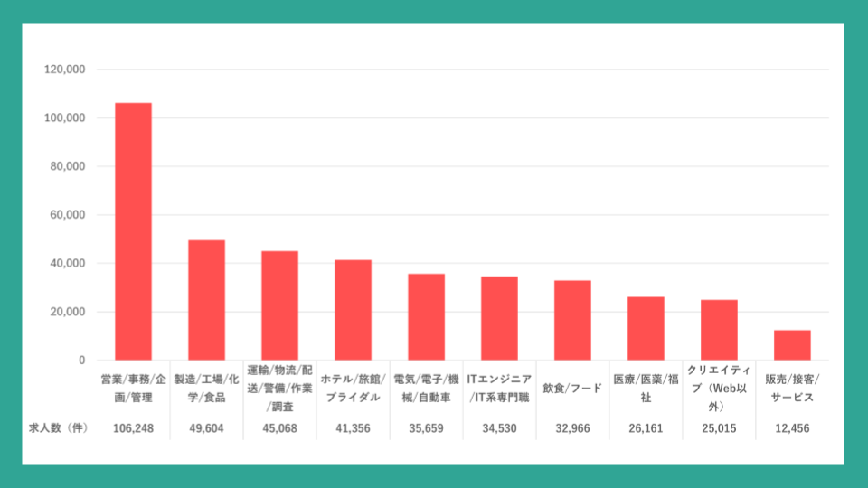
Task: Select the bar for クリエイティブ（Web以外）
Action: point(719,330)
